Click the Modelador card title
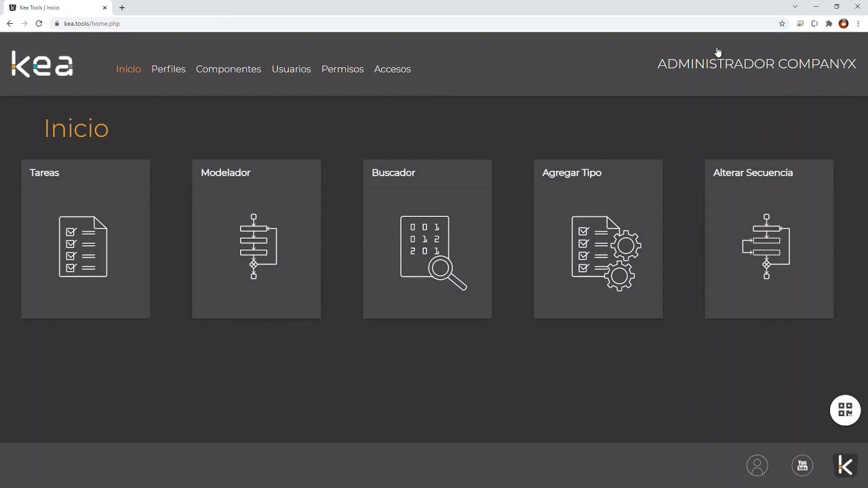This screenshot has width=868, height=488. pos(226,173)
